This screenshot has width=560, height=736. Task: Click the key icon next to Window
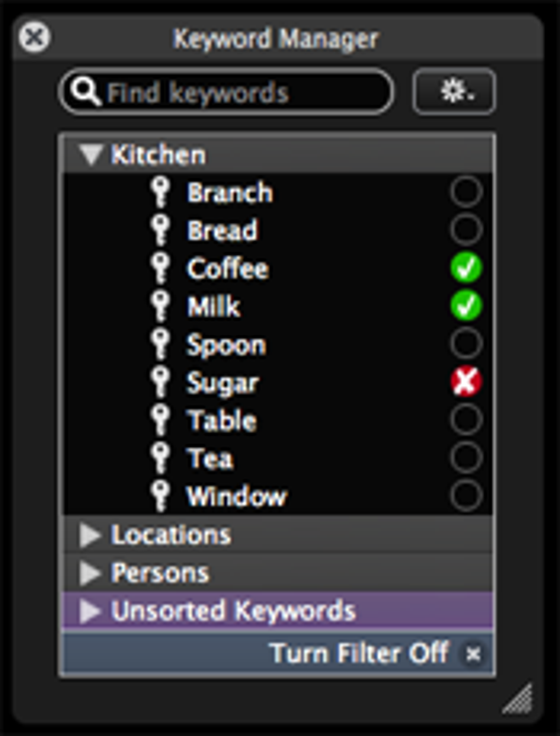(160, 496)
